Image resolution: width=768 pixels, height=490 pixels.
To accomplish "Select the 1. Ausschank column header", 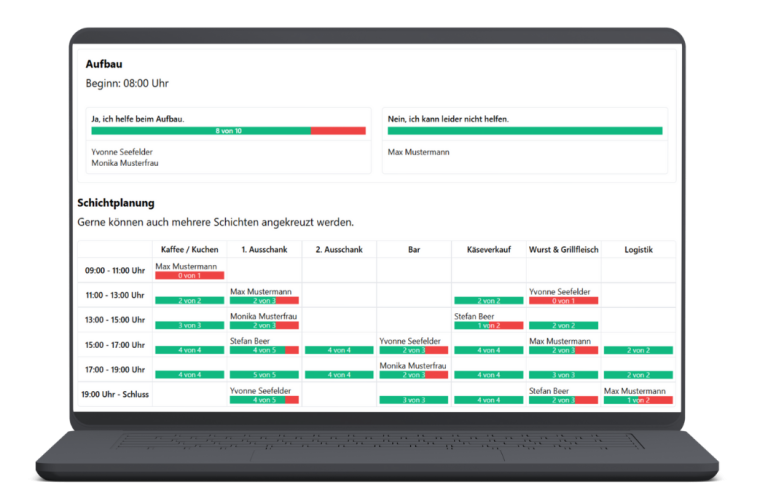I will tap(264, 249).
